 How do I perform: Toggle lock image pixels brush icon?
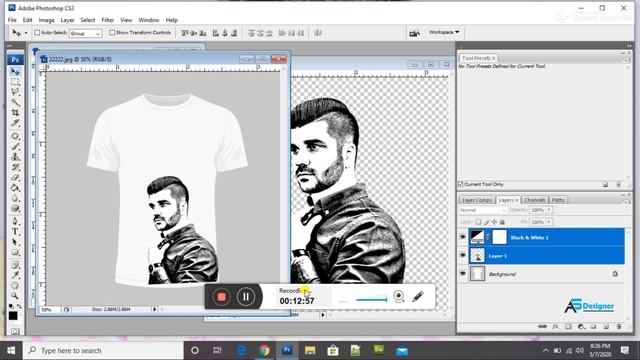pyautogui.click(x=486, y=222)
